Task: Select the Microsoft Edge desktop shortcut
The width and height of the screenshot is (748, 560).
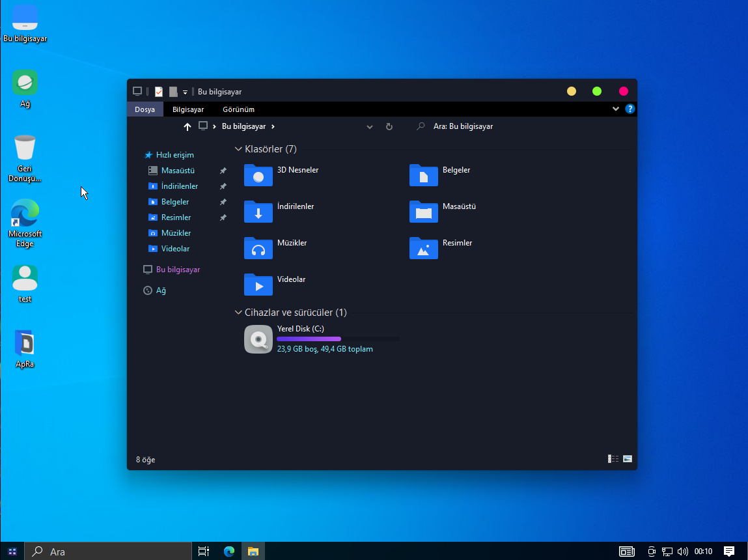Action: 25,223
